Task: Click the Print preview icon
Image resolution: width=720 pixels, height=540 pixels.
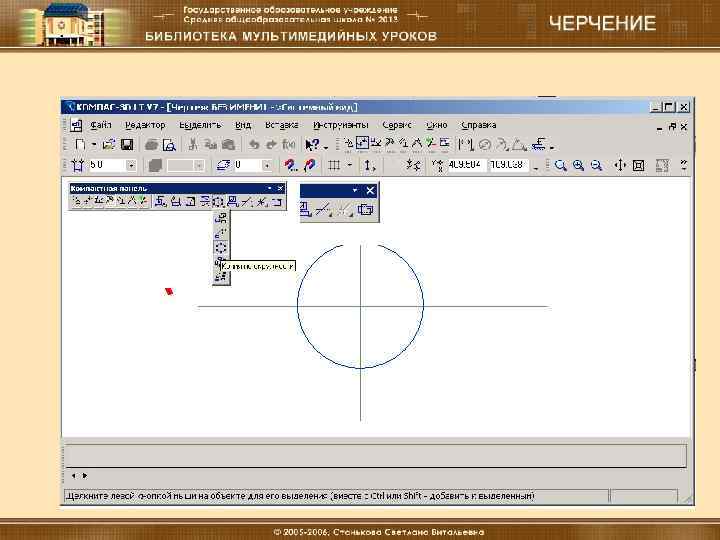Action: [x=169, y=145]
